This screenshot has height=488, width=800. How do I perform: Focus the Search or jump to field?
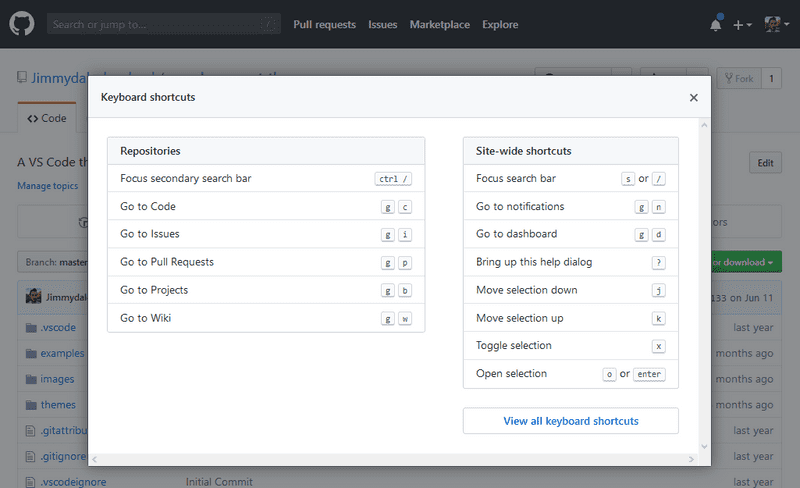click(164, 24)
